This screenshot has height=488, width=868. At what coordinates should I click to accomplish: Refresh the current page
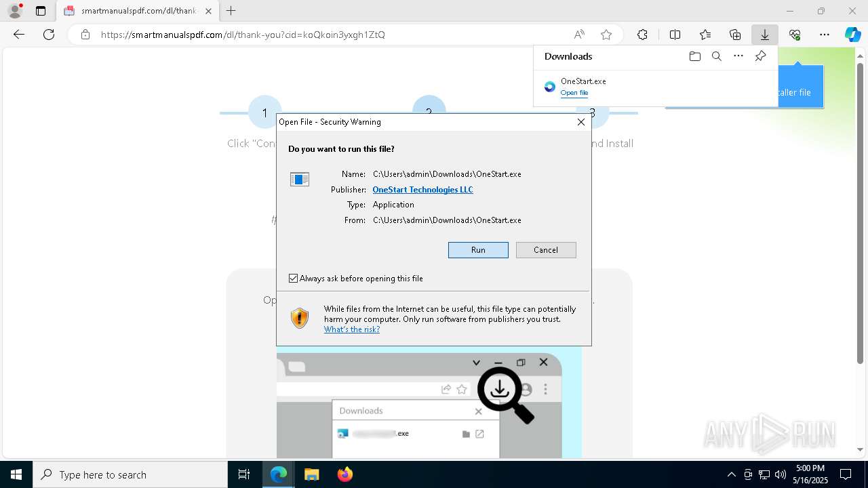(49, 35)
